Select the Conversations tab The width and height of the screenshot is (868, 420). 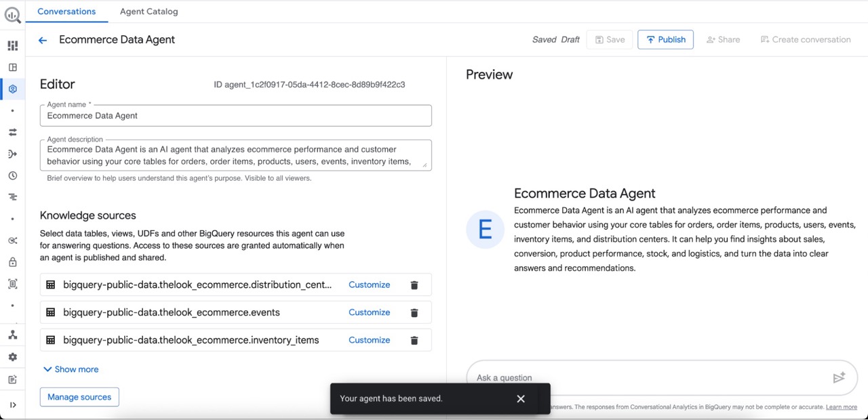[x=66, y=12]
